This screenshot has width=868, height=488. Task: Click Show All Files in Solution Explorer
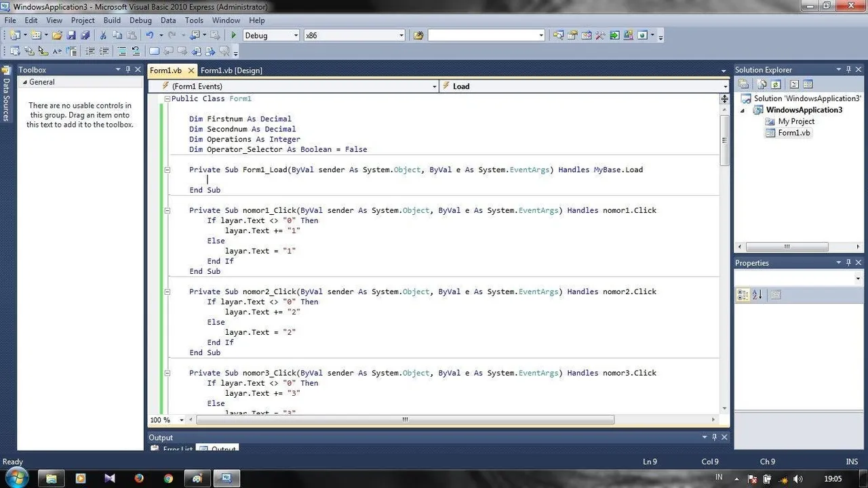point(762,85)
